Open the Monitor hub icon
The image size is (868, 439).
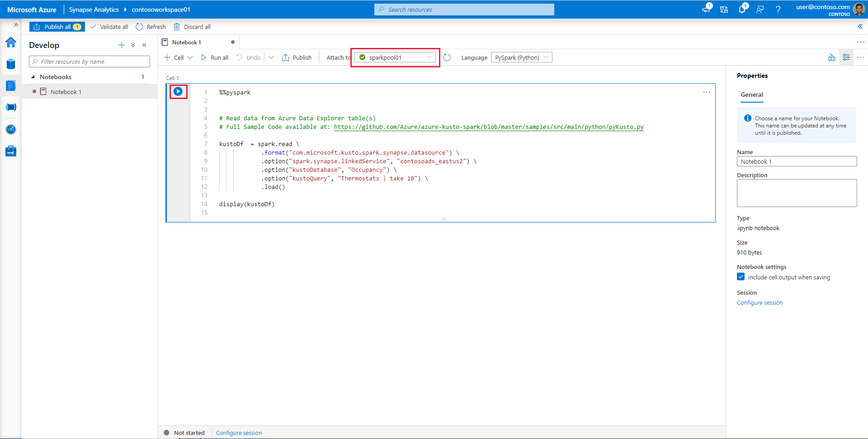11,129
